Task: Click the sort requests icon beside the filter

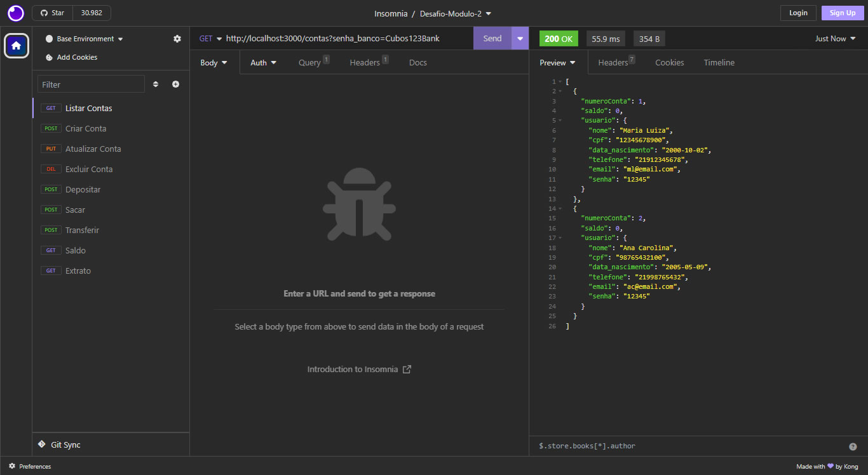Action: [x=154, y=84]
